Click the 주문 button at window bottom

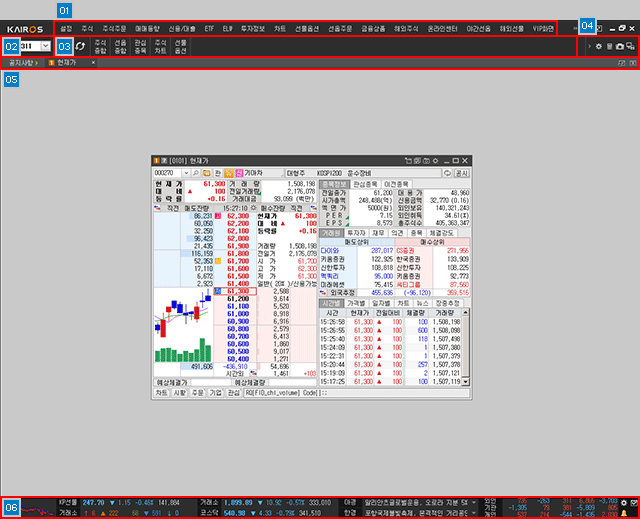coord(198,393)
